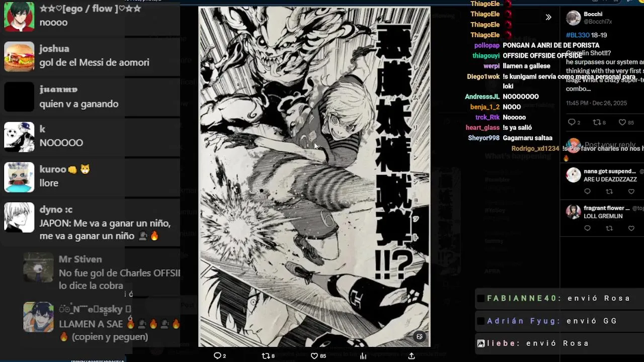Reply to the ARE U DEAZDZZAZZ comment

[x=587, y=192]
